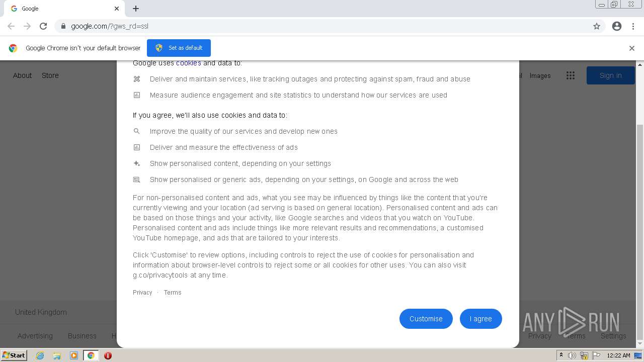Viewport: 644px width, 362px height.
Task: Open the Images link
Action: click(x=540, y=76)
